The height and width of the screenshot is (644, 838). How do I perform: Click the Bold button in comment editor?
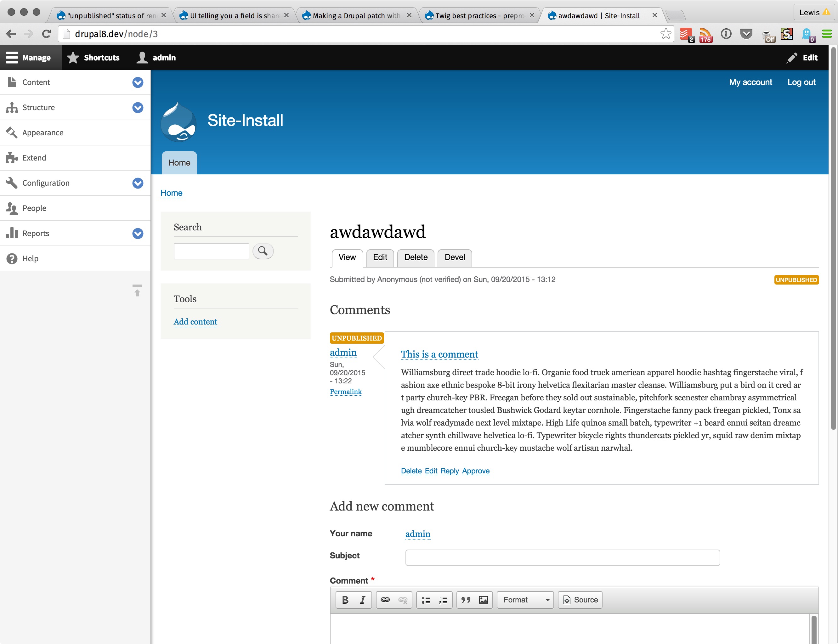[x=345, y=600]
